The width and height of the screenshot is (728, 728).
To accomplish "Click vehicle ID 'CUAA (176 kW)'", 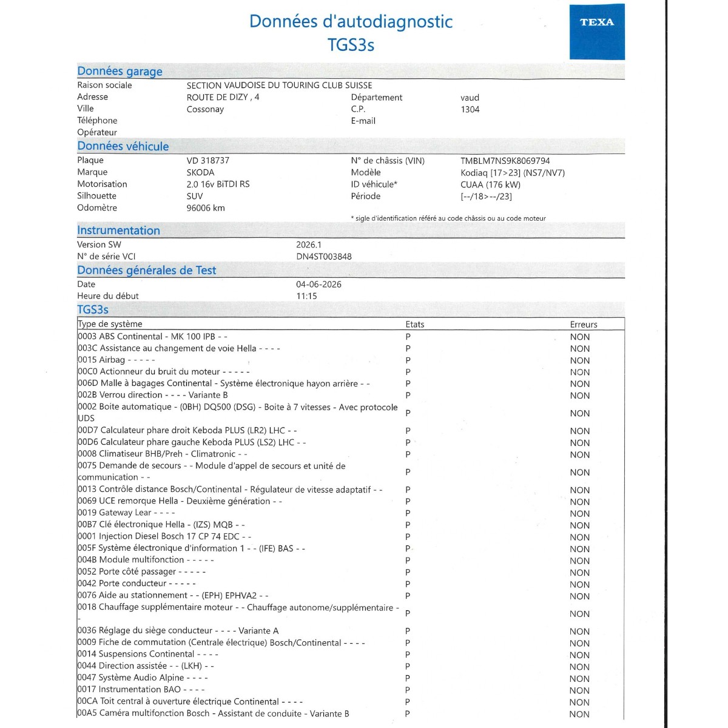I will point(490,184).
